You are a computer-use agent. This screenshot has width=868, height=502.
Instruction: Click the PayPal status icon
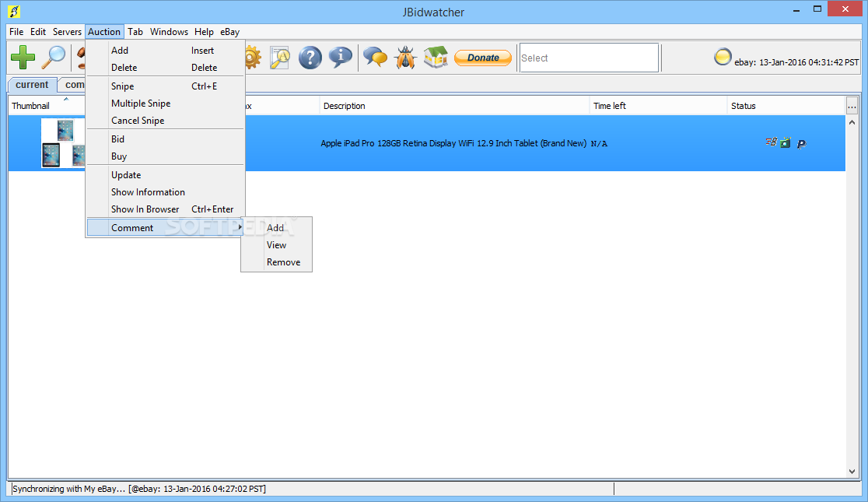(x=801, y=144)
